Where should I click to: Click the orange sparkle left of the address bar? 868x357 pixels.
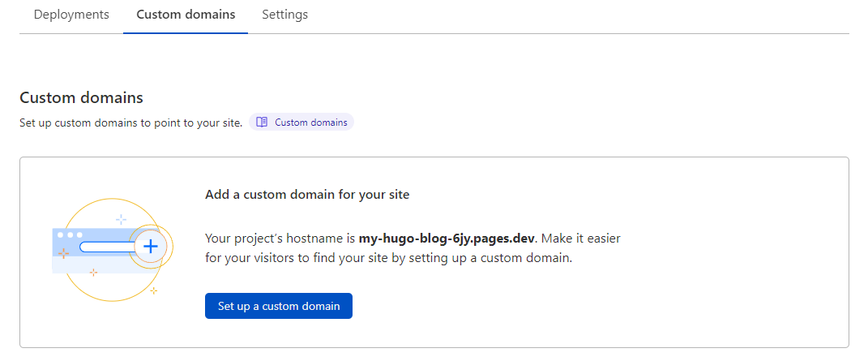pos(63,254)
